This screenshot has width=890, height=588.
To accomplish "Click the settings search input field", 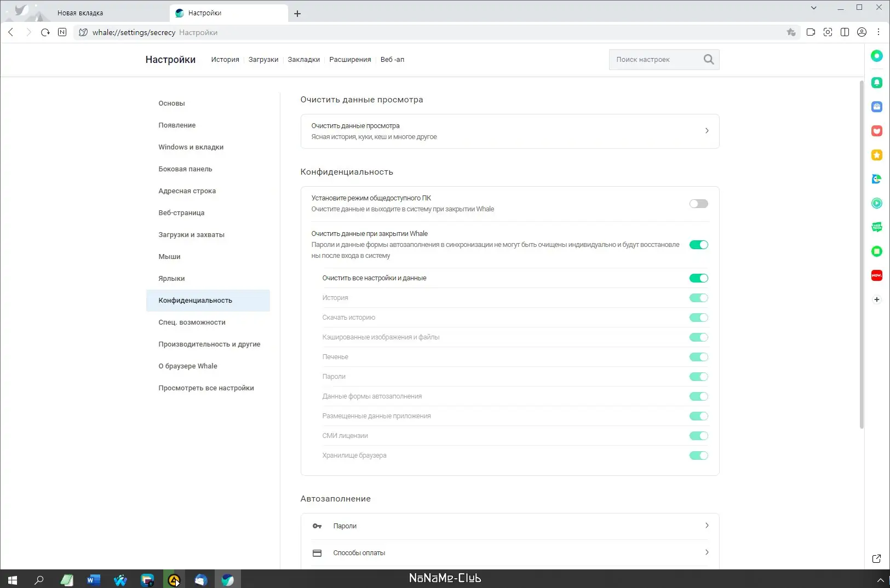I will 656,59.
